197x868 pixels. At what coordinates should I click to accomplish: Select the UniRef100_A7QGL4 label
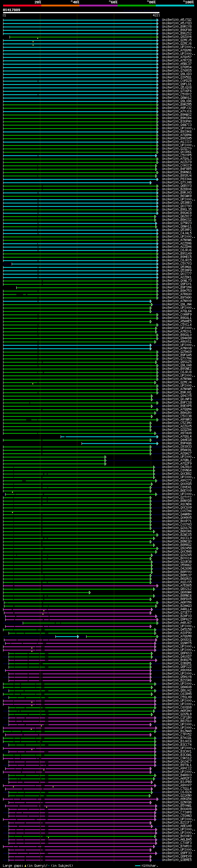click(x=177, y=437)
